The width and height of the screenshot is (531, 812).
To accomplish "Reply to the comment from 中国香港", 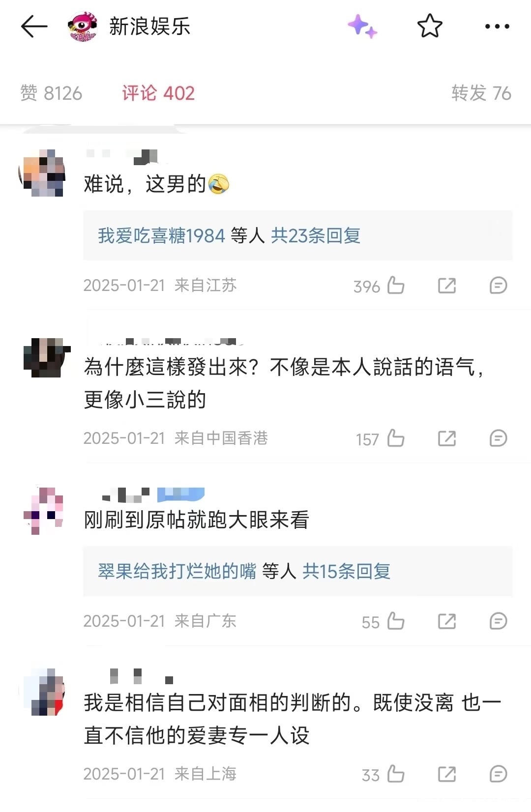I will 498,438.
